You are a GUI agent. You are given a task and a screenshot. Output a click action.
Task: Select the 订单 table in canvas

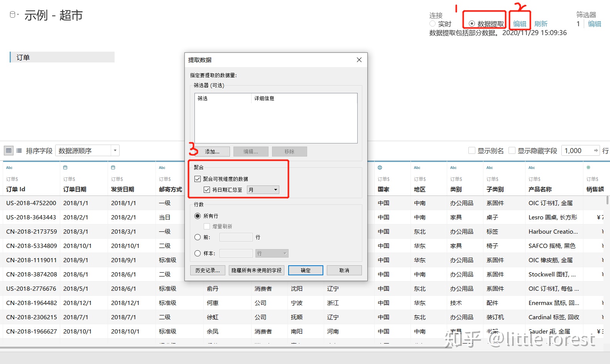[62, 57]
